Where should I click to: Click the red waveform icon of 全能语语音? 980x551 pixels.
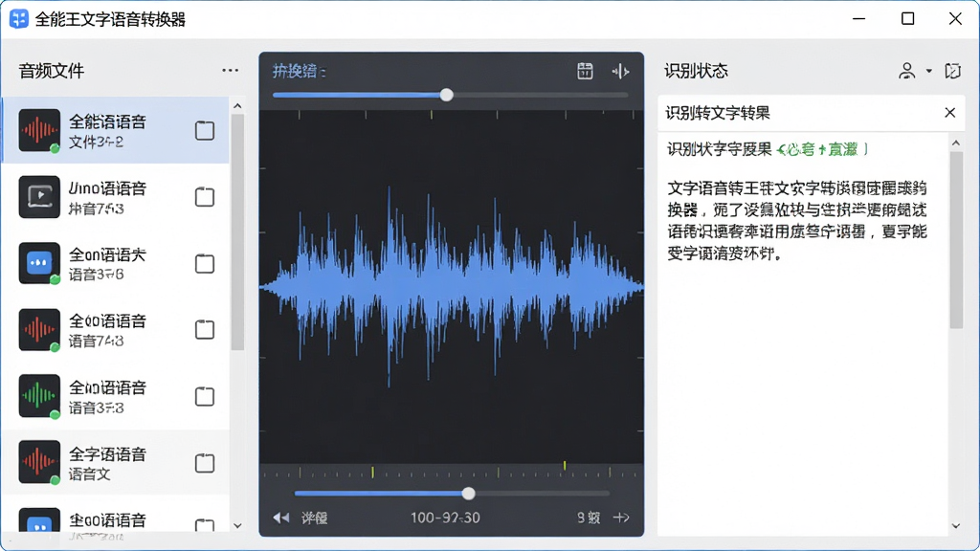tap(39, 130)
